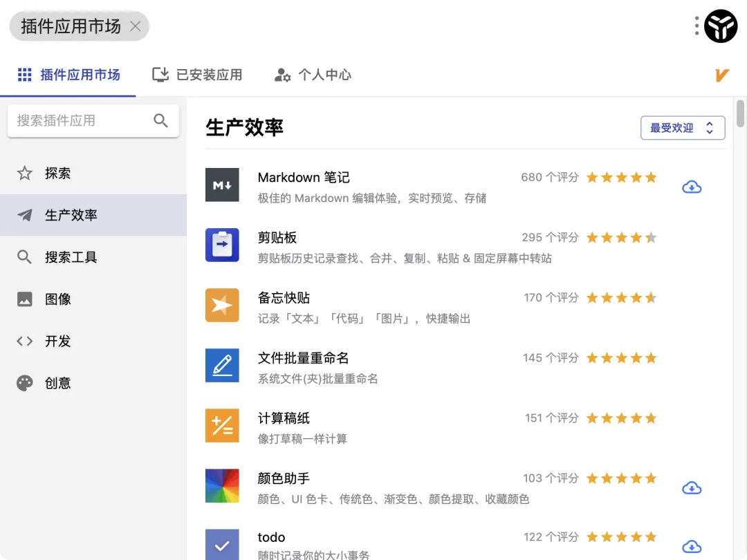Open the 创意 category in sidebar
The height and width of the screenshot is (560, 747).
[x=93, y=383]
